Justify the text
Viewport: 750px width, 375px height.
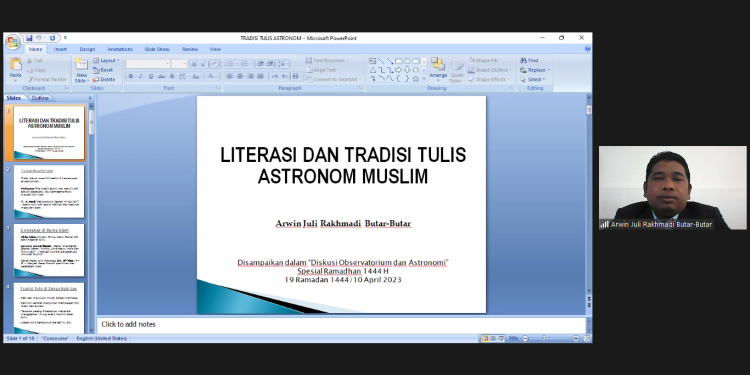(x=260, y=77)
